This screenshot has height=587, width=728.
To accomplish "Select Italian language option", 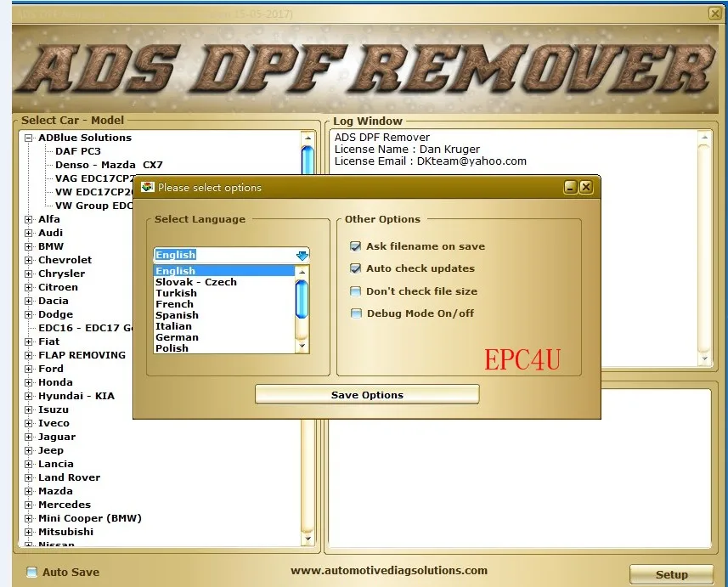I will pos(223,326).
